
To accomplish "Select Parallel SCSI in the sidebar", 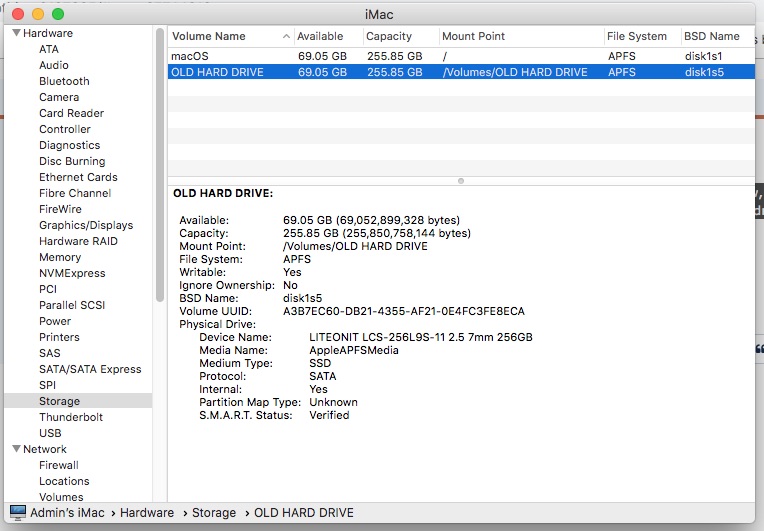I will pyautogui.click(x=72, y=305).
